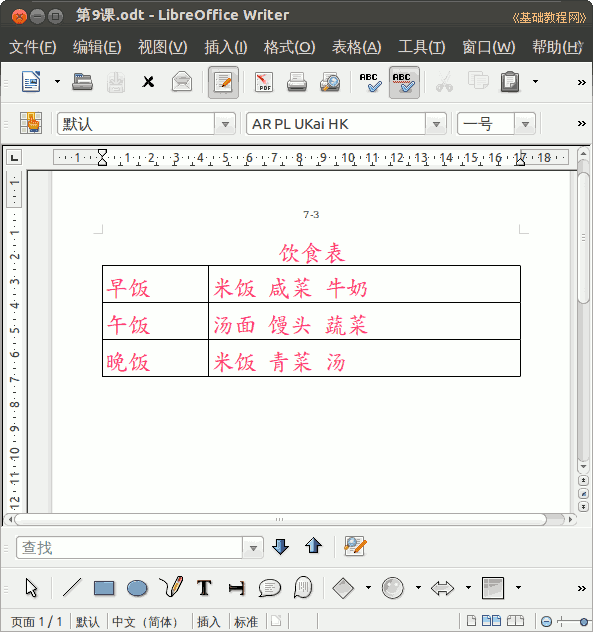Image resolution: width=593 pixels, height=632 pixels.
Task: Toggle AutoSpellcheck ABC button
Action: tap(404, 83)
